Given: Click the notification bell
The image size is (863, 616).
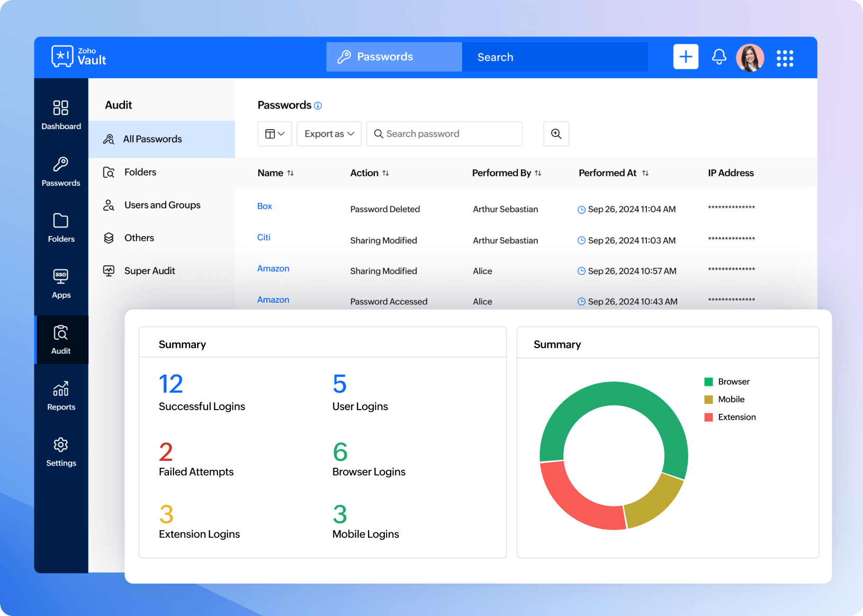Looking at the screenshot, I should point(718,57).
